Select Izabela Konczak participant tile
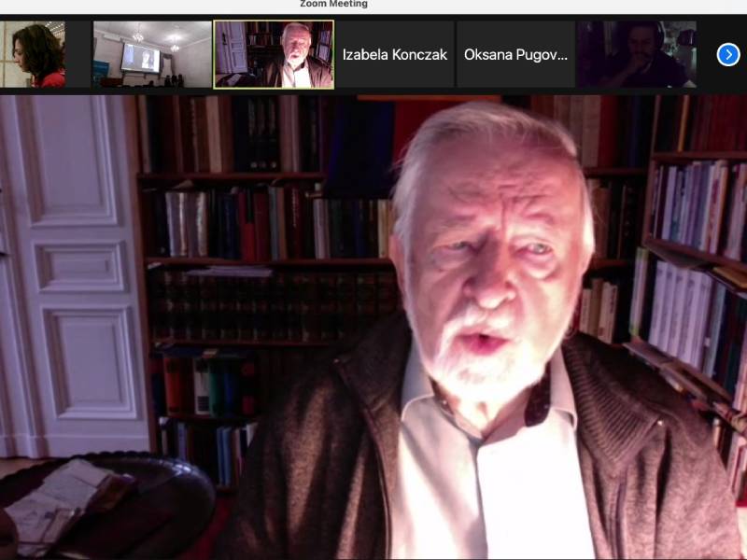747x560 pixels. (394, 54)
